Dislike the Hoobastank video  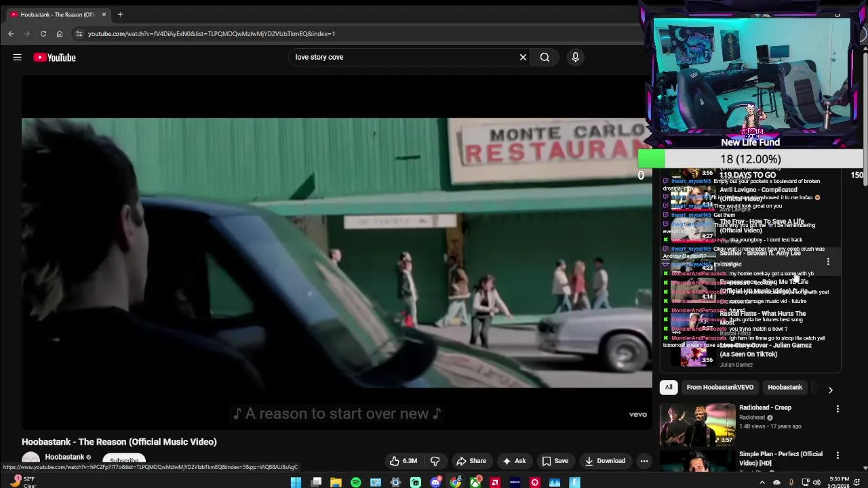point(435,461)
